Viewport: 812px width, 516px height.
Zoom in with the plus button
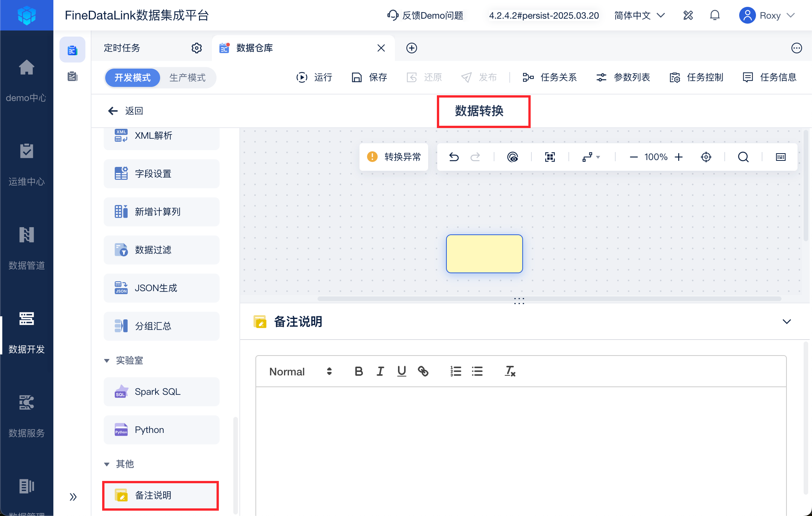[679, 157]
